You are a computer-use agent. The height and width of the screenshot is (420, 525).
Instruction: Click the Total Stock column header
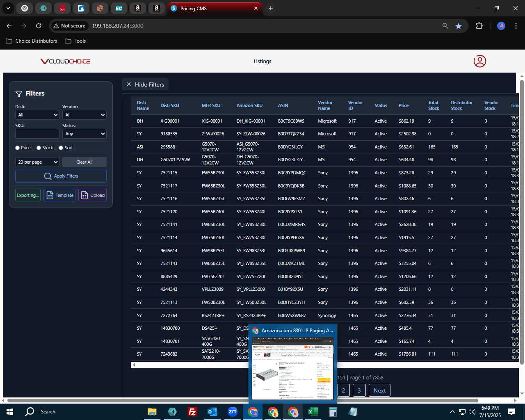[x=434, y=105]
